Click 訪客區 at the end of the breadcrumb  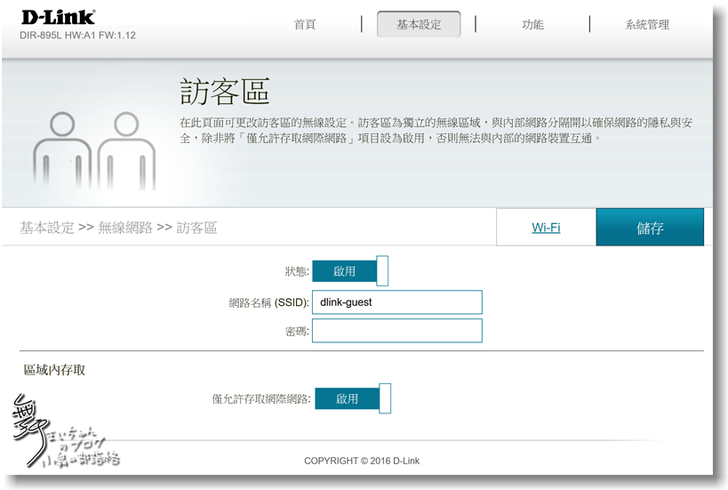pyautogui.click(x=196, y=228)
